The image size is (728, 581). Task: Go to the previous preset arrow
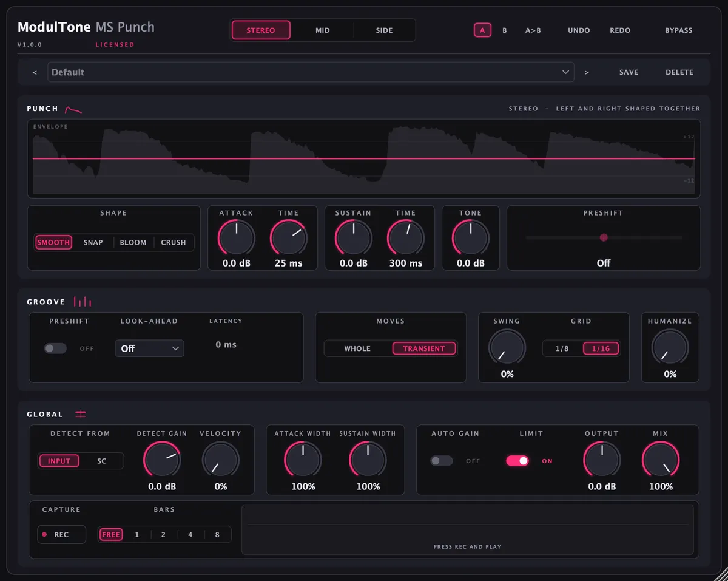pos(35,72)
